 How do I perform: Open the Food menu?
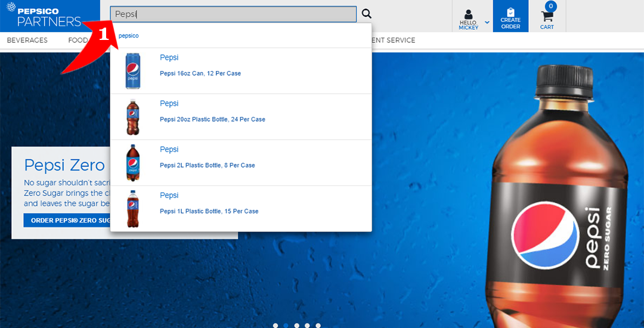click(78, 40)
